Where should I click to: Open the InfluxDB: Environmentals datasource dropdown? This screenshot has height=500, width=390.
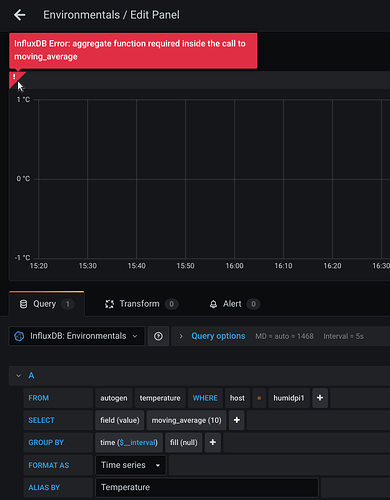coord(77,336)
